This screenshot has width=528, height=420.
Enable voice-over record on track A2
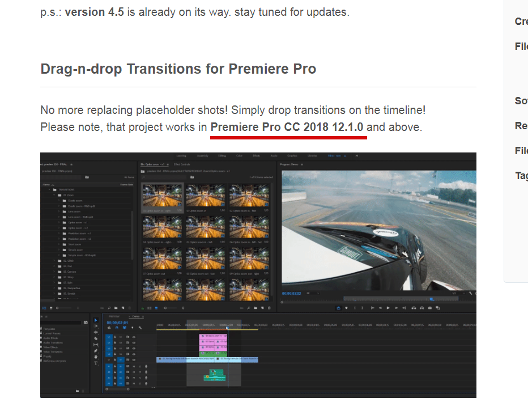pos(146,372)
